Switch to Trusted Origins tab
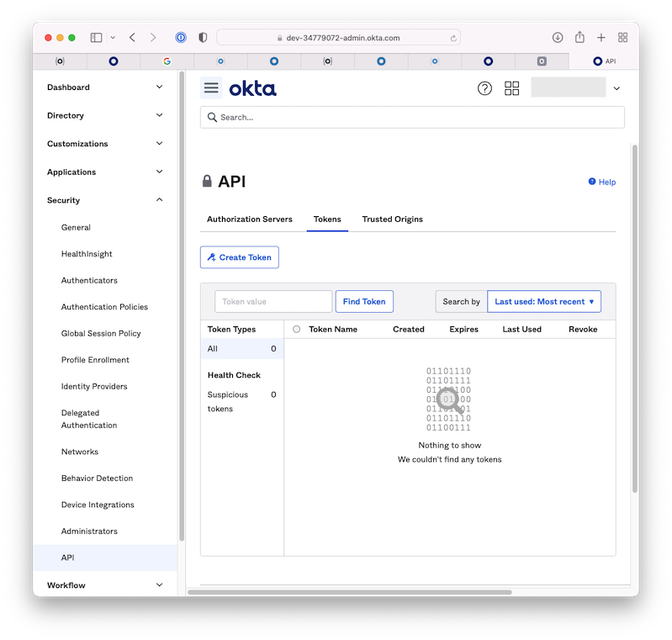Image resolution: width=672 pixels, height=640 pixels. pyautogui.click(x=392, y=219)
